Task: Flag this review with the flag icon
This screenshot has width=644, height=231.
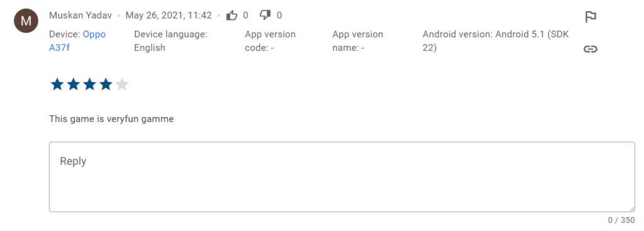Action: pos(591,17)
